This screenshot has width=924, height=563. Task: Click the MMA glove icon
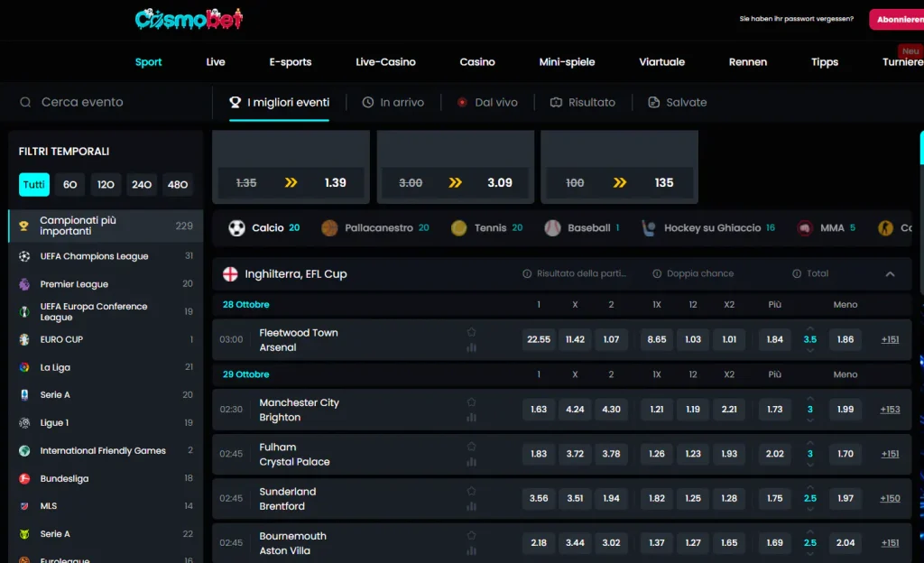coord(804,228)
